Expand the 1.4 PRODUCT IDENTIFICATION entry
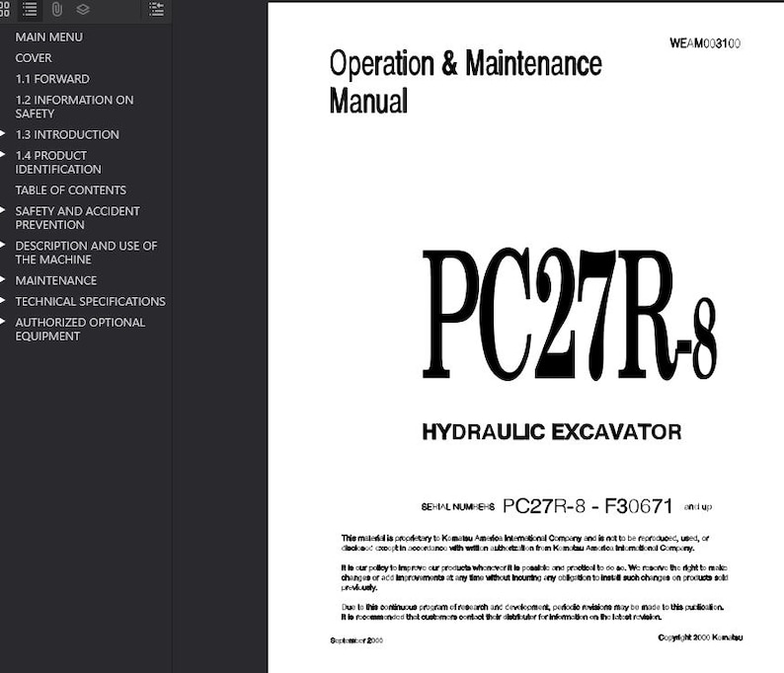This screenshot has width=784, height=673. click(3, 154)
